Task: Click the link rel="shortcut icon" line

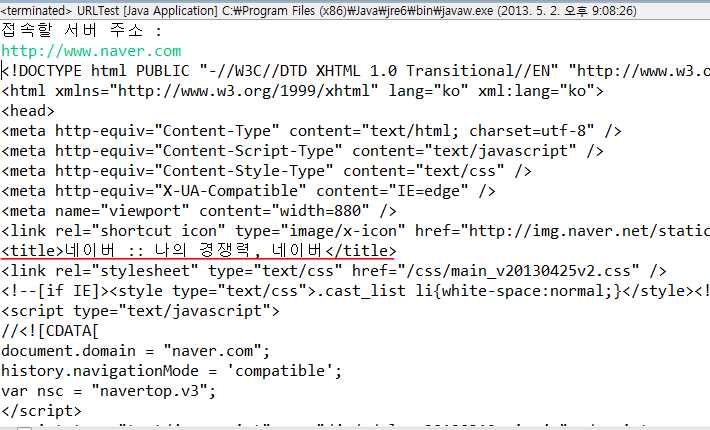Action: pos(355,231)
